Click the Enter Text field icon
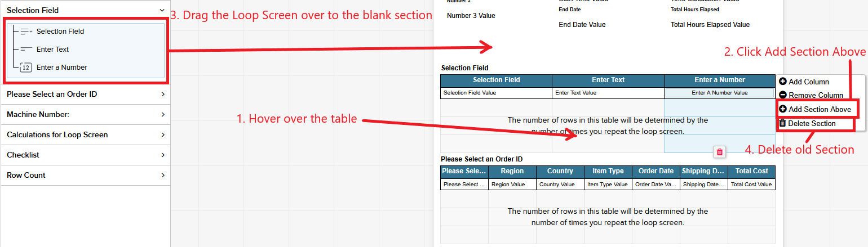Viewport: 868px width, 247px height. point(26,50)
